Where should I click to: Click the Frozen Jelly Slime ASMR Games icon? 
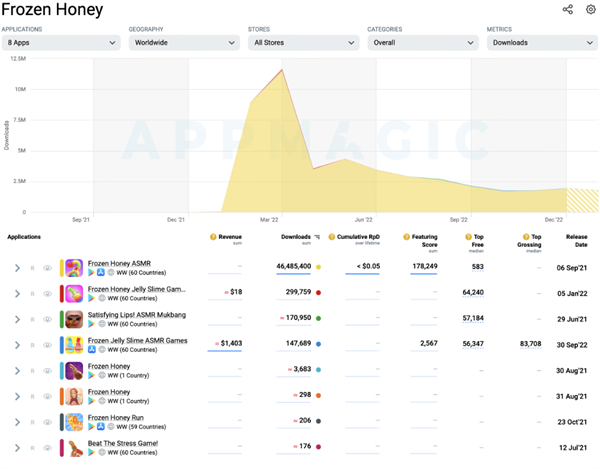[74, 345]
